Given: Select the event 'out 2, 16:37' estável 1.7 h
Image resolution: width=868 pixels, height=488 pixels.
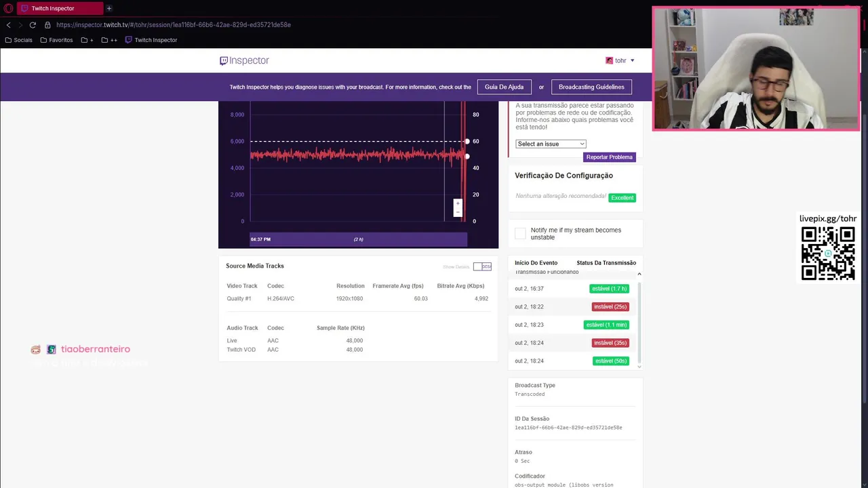Looking at the screenshot, I should 572,289.
